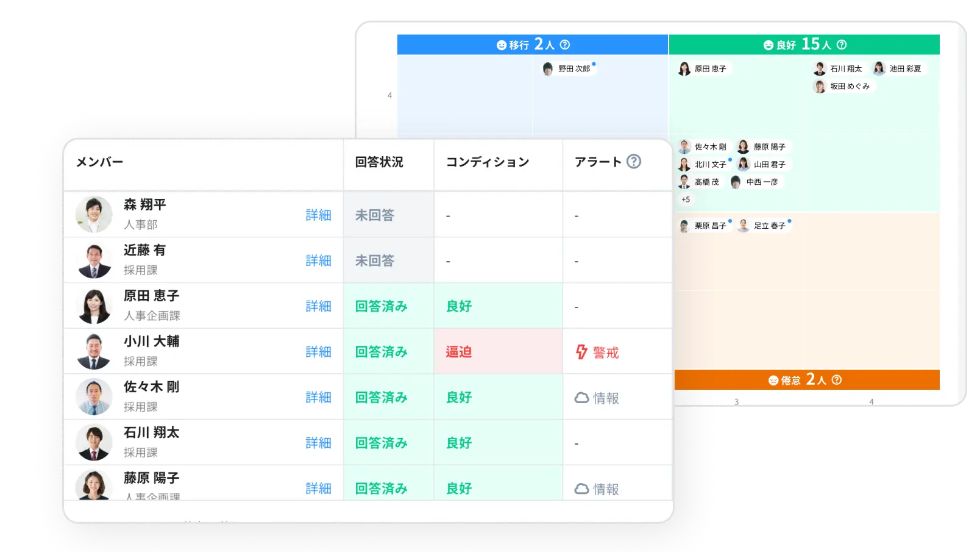Image resolution: width=980 pixels, height=552 pixels.
Task: Select 坂田 めぐみ chip in 良好 area
Action: [843, 87]
